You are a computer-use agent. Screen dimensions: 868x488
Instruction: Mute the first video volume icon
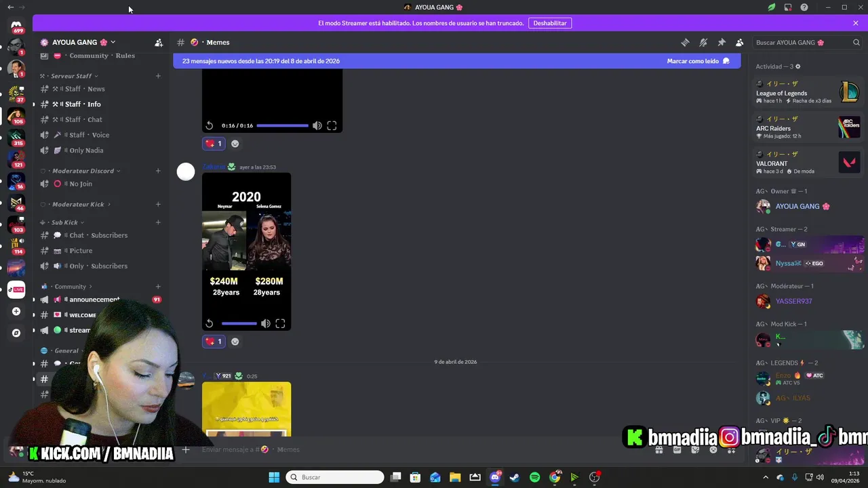click(317, 125)
